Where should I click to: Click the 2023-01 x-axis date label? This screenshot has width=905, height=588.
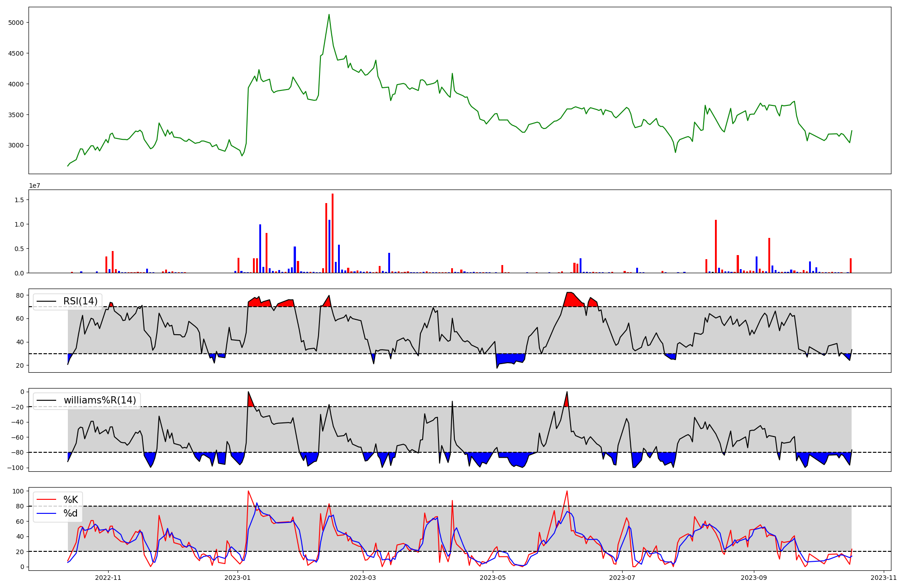click(238, 578)
